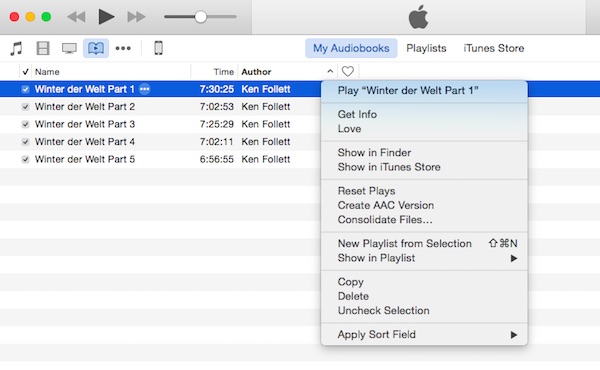The image size is (600, 370).
Task: Click the green zoom window button
Action: click(46, 17)
